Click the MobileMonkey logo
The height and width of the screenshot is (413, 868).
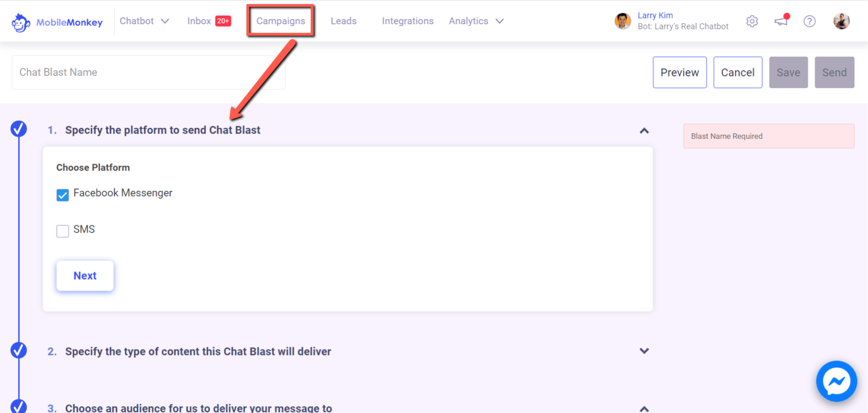[57, 22]
